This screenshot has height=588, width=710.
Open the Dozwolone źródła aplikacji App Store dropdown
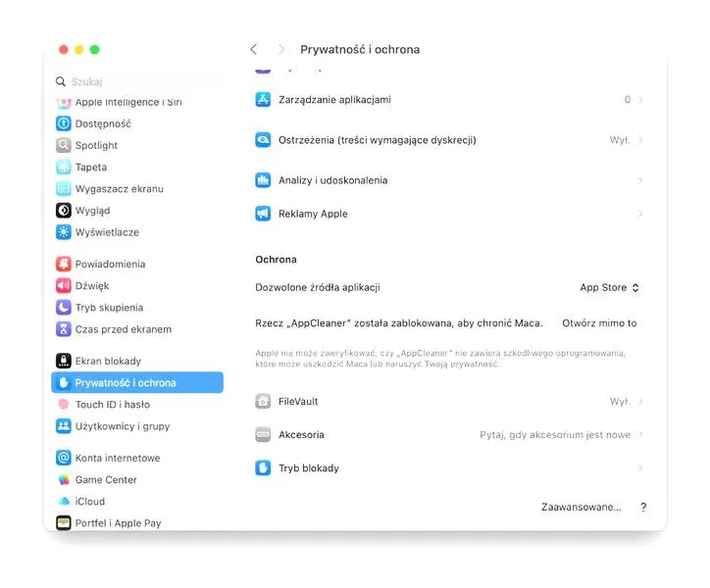609,287
